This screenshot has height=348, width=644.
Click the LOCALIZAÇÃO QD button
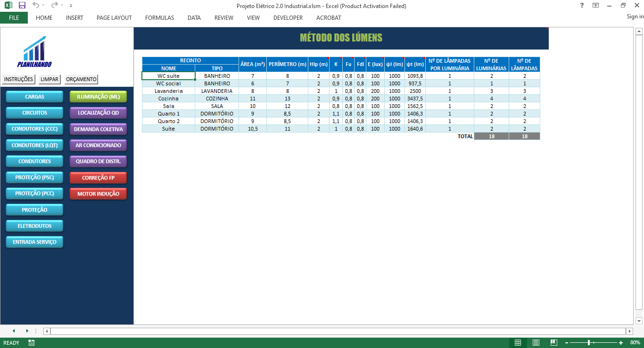[99, 113]
